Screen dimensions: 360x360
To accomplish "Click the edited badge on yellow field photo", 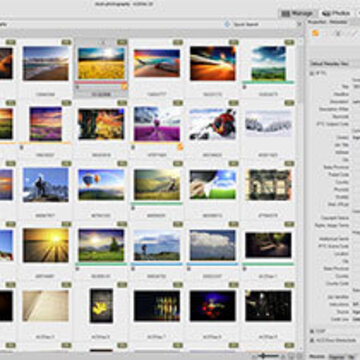I will (x=124, y=87).
